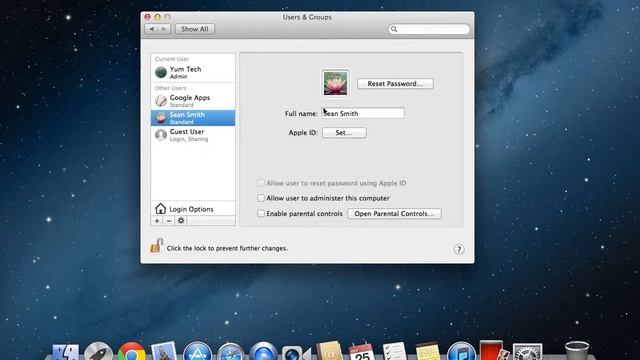The image size is (640, 360).
Task: Click the house icon beside Login Options
Action: [160, 209]
